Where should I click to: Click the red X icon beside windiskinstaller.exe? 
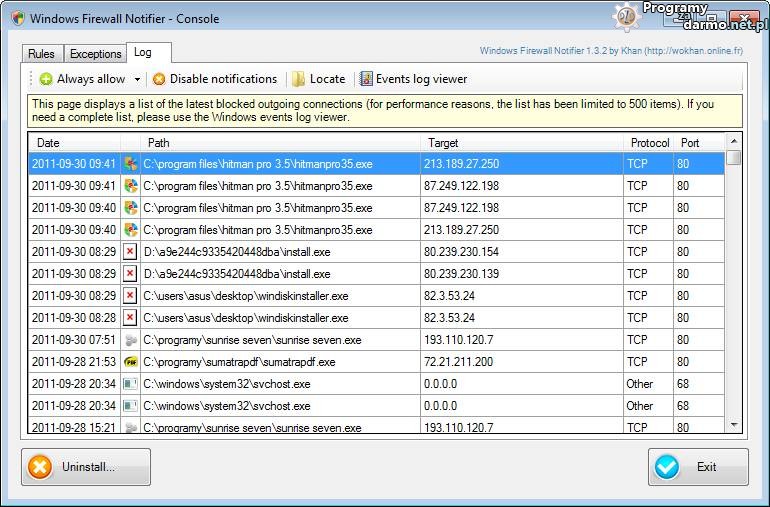tap(130, 296)
